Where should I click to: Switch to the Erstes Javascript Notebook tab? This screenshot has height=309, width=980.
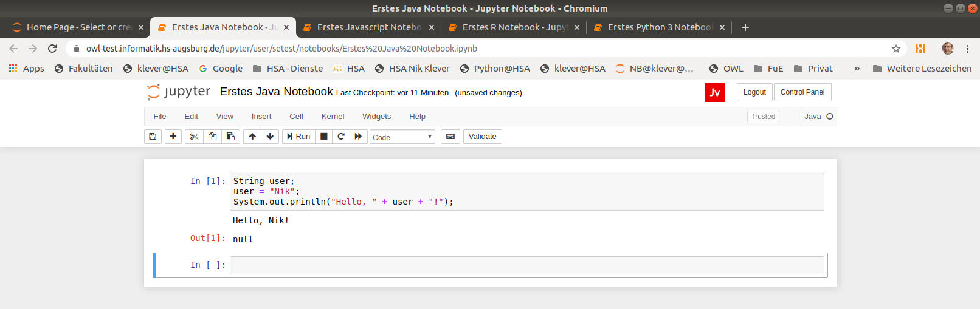tap(369, 27)
